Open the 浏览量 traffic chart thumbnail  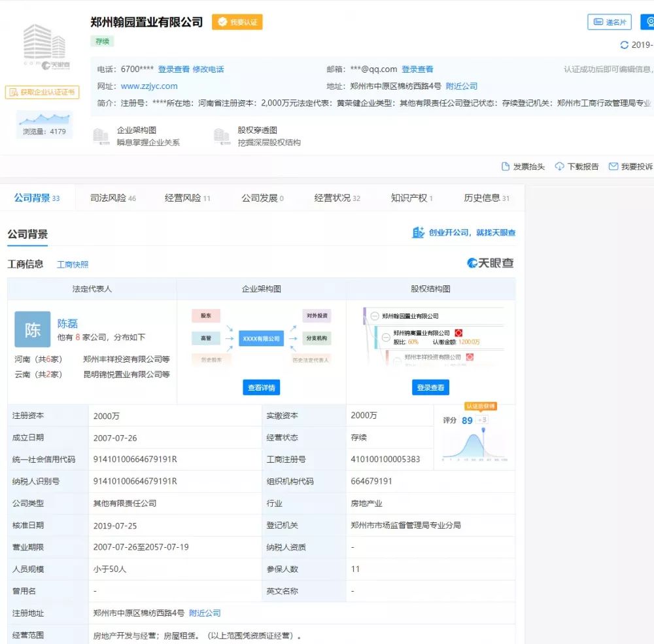pyautogui.click(x=44, y=124)
